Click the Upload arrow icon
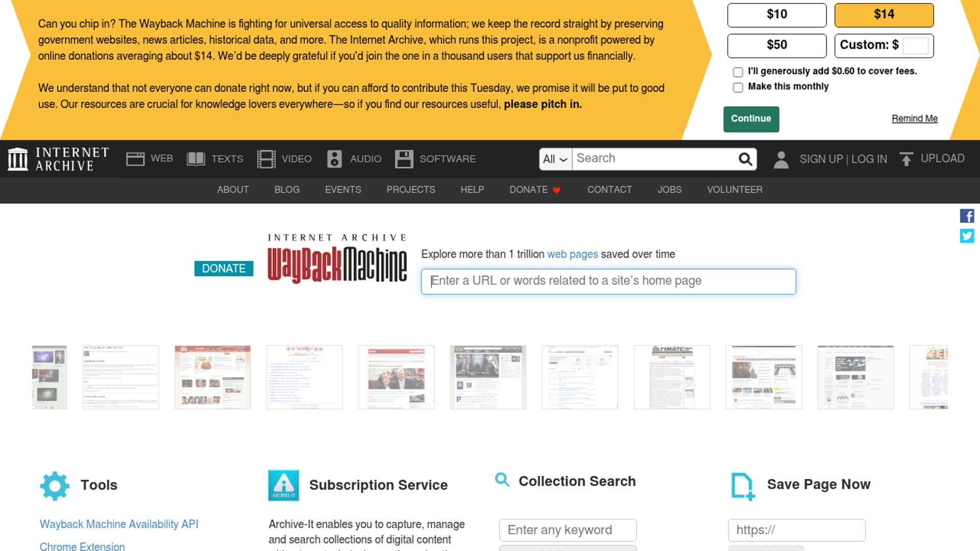Screen dimensions: 980x551 pos(906,159)
